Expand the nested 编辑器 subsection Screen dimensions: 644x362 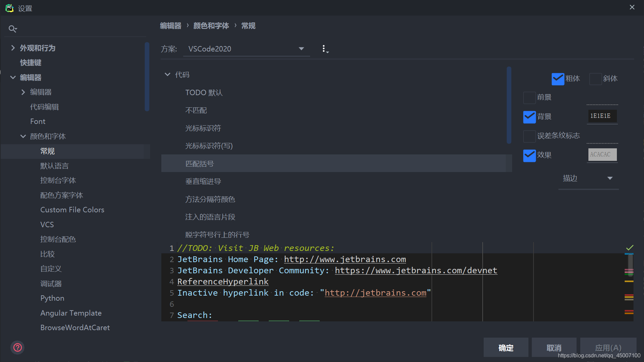tap(23, 92)
